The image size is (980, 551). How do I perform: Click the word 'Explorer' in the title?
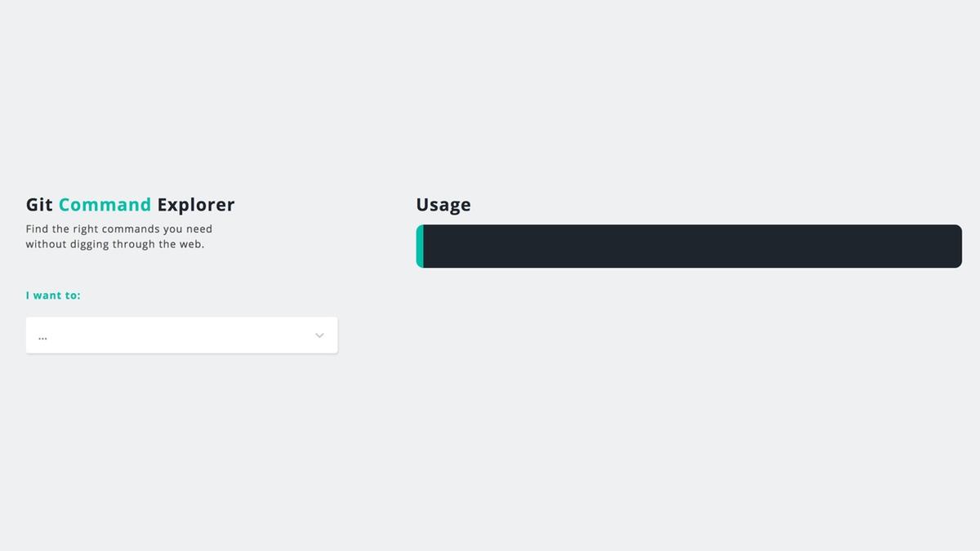pyautogui.click(x=196, y=205)
